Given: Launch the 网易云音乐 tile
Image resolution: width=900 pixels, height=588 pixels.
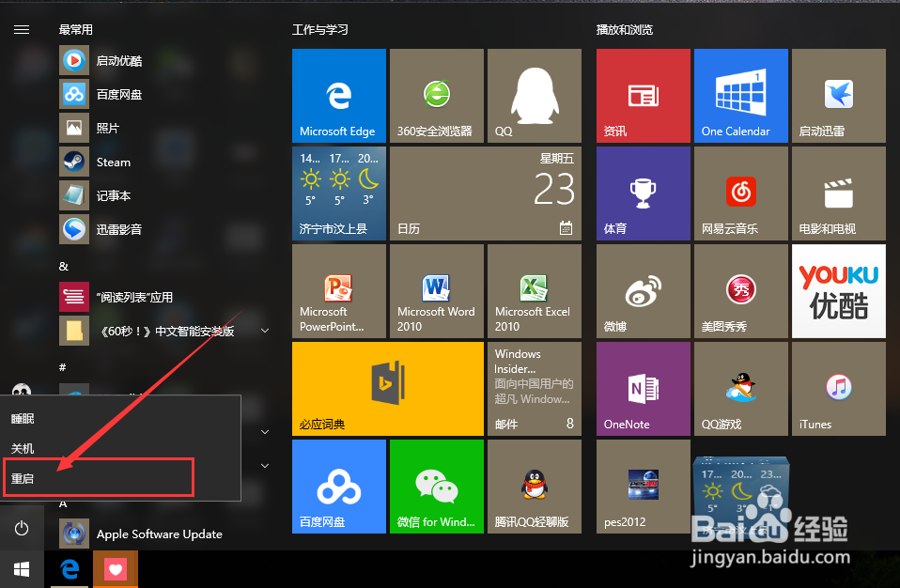Looking at the screenshot, I should [x=741, y=193].
